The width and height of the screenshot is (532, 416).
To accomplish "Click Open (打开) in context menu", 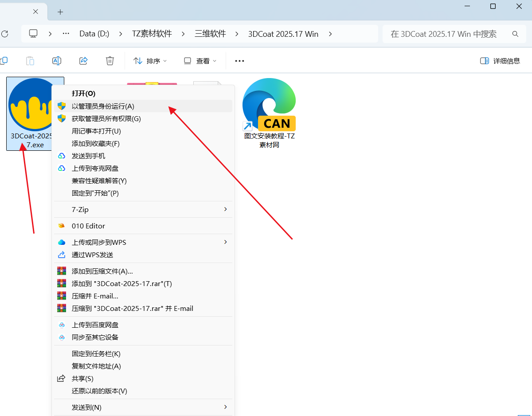I will click(x=143, y=94).
